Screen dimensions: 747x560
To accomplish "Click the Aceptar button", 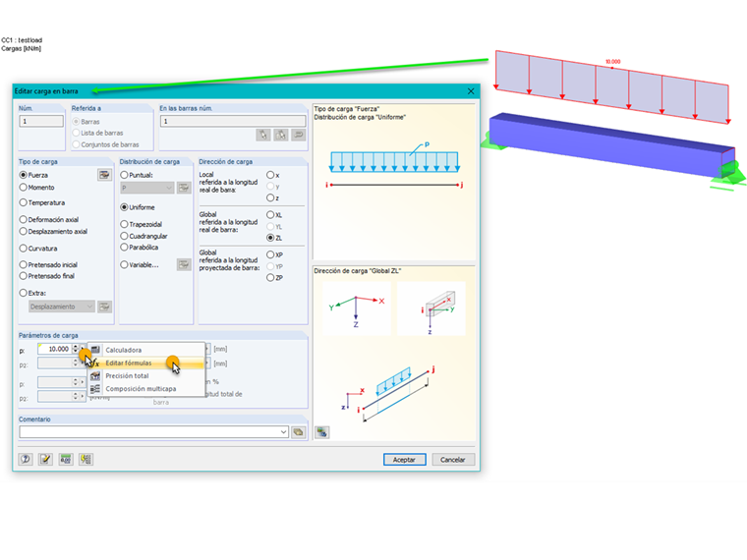I will coord(405,460).
